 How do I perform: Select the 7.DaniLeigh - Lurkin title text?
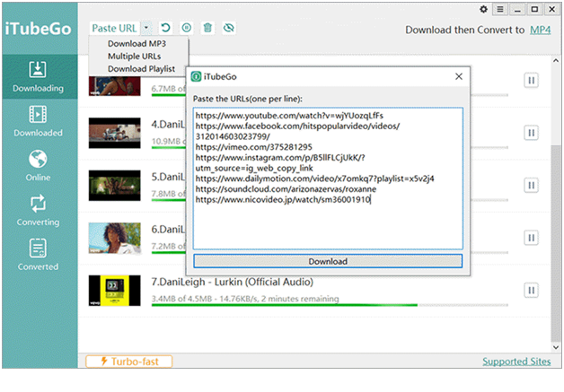point(232,282)
